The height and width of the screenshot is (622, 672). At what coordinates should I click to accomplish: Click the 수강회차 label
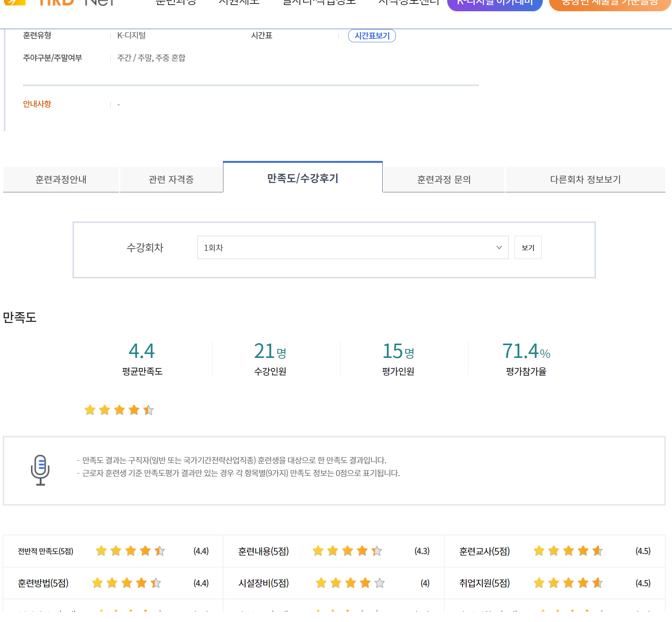(x=145, y=247)
